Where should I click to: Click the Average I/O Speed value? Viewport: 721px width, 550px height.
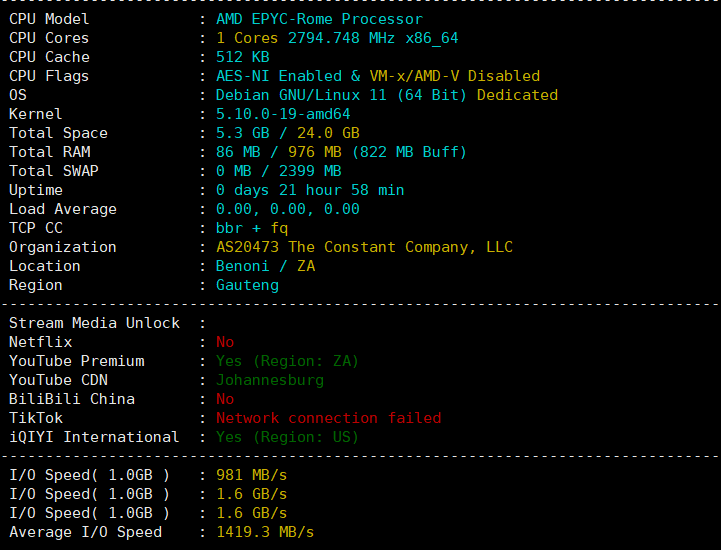coord(265,532)
